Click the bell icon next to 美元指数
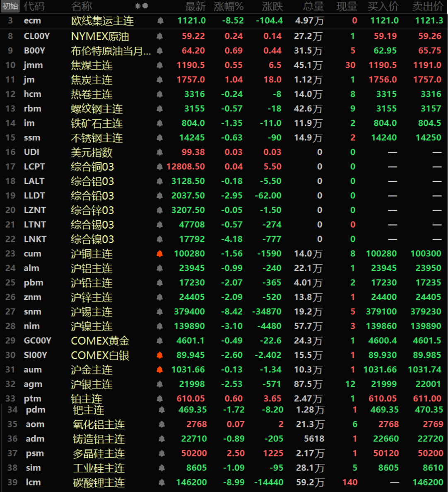Viewport: 448px width, 492px height. (160, 152)
